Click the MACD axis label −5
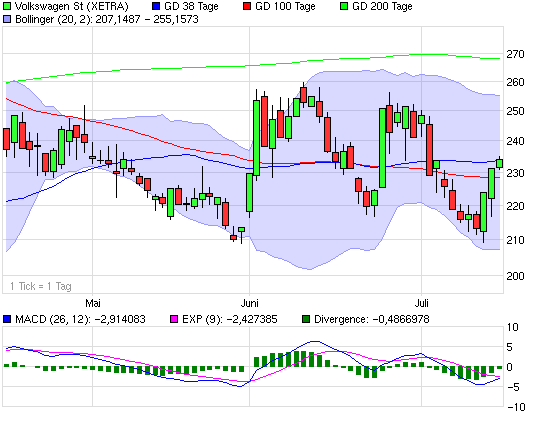 coord(513,387)
